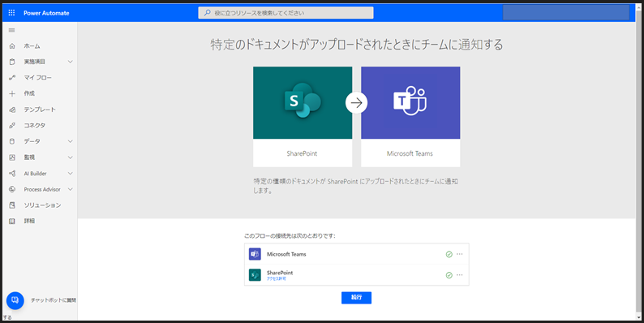Viewport: 644px width, 323px height.
Task: Open the chatbot round blue icon
Action: coord(15,300)
